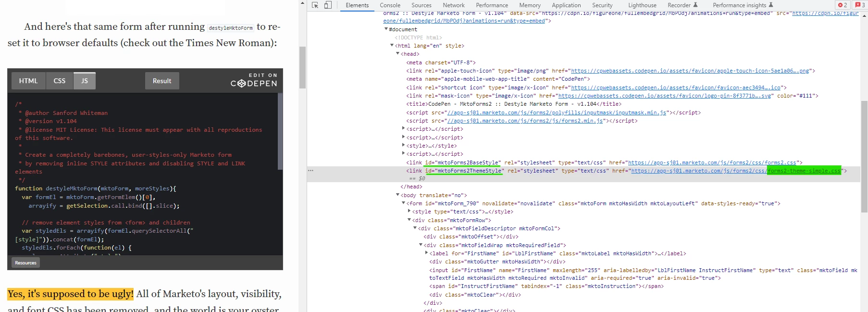
Task: Collapse the body translate="no" node
Action: coord(397,195)
